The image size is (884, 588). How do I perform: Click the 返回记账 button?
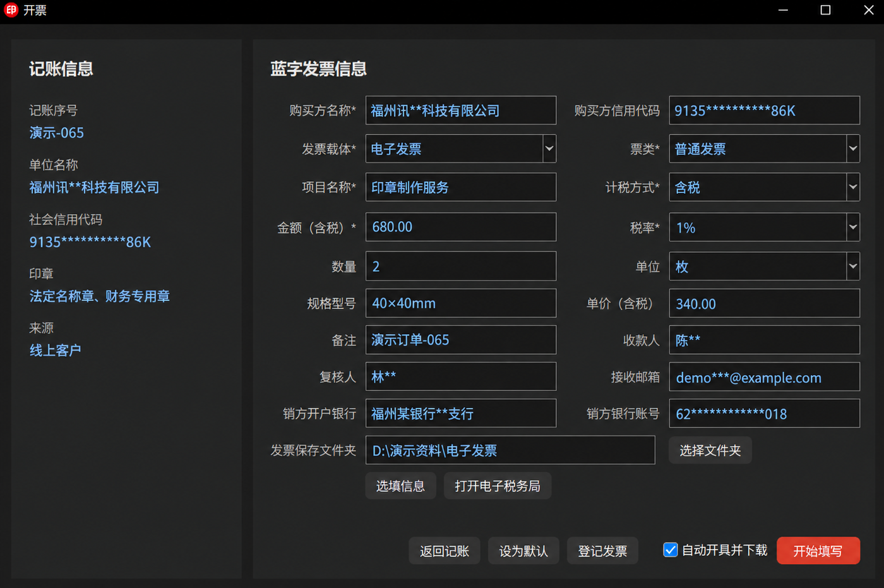445,551
